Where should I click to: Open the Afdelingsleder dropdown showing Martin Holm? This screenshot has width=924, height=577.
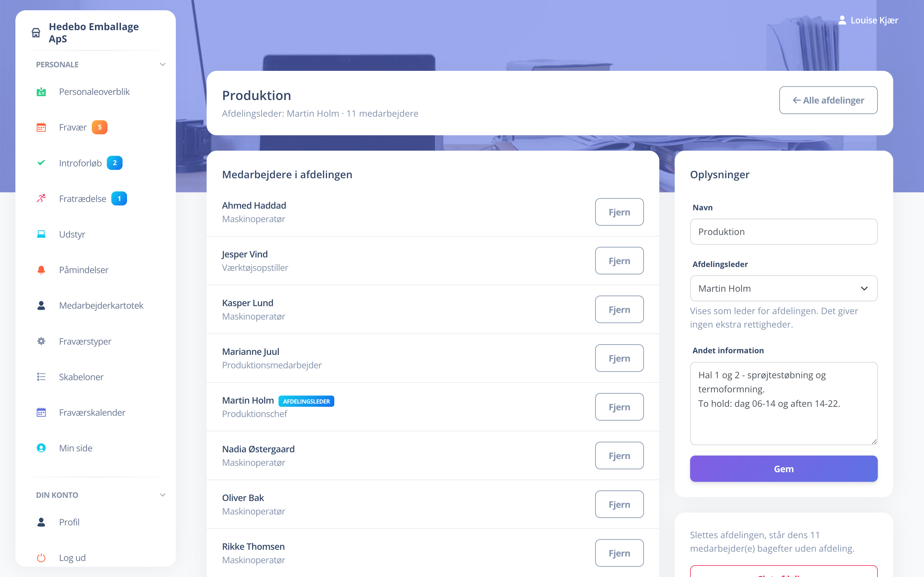coord(783,288)
